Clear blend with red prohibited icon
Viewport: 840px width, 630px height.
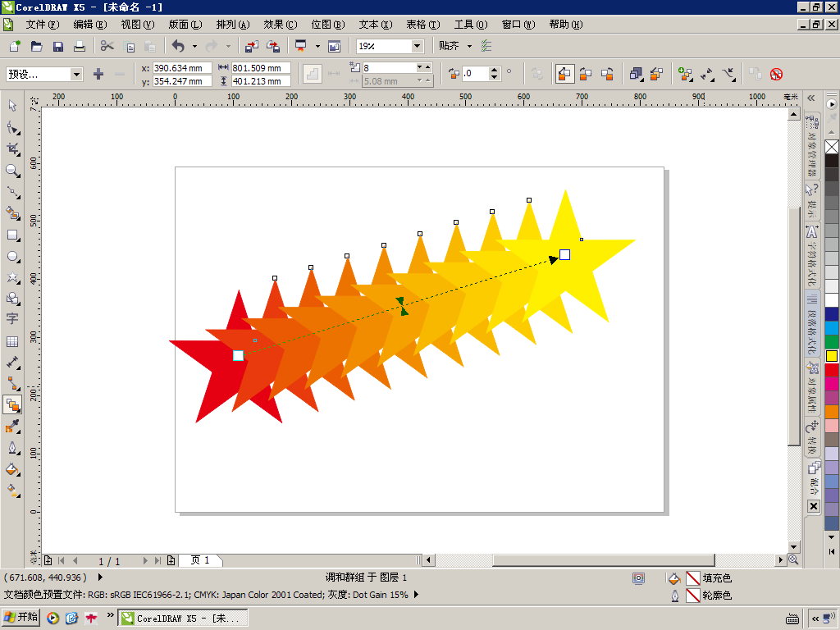[776, 74]
